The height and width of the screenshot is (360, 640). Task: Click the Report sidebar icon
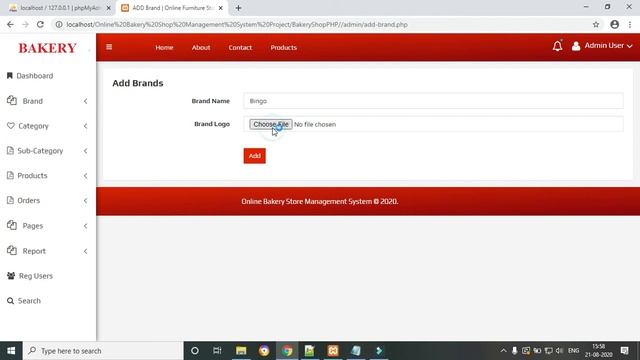click(x=12, y=251)
